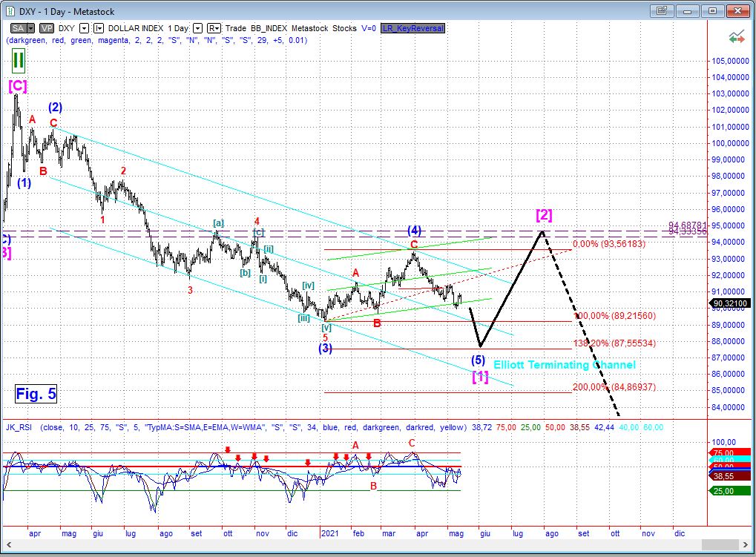Open the R dropdown before Trade
The width and height of the screenshot is (756, 557).
tap(213, 28)
